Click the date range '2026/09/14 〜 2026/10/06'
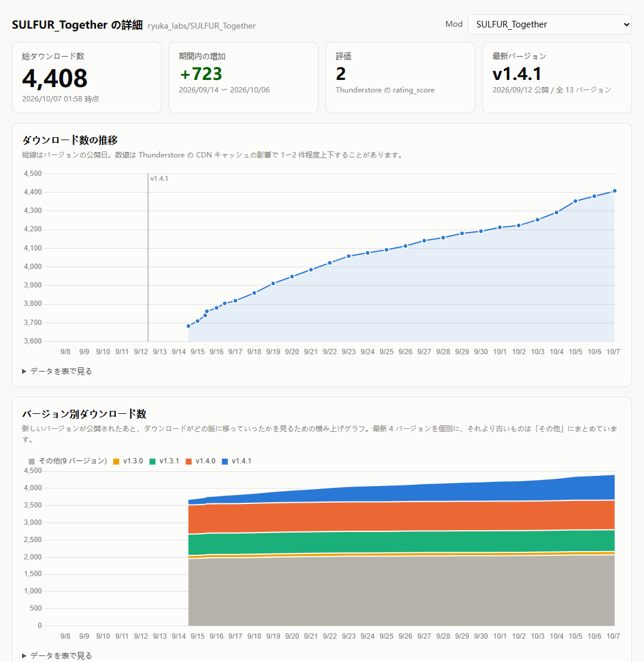The height and width of the screenshot is (662, 644). coord(224,90)
